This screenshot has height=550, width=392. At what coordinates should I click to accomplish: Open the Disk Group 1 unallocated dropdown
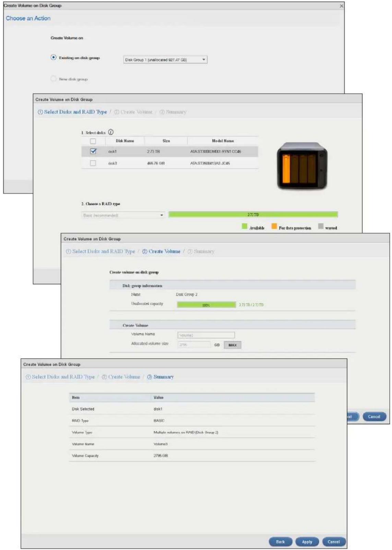(165, 60)
